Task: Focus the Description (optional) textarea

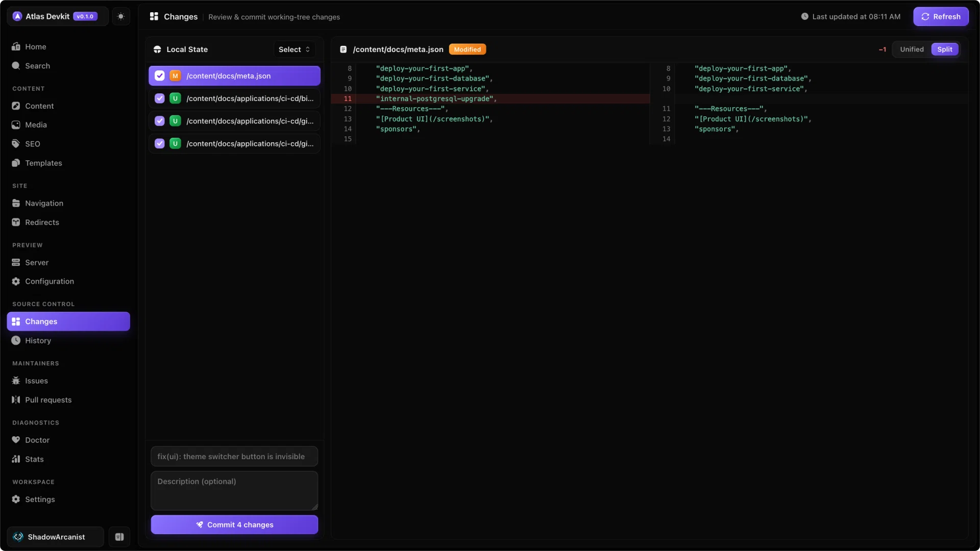Action: coord(234,491)
